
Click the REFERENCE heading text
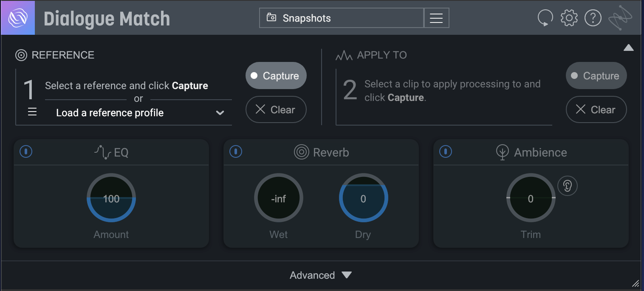click(63, 55)
